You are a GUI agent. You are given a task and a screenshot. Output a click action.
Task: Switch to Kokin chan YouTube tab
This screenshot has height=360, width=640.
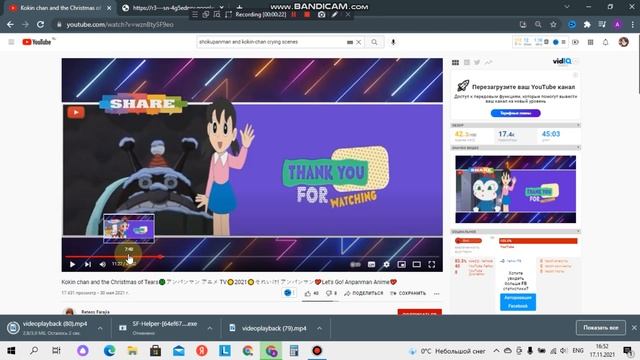pyautogui.click(x=60, y=8)
